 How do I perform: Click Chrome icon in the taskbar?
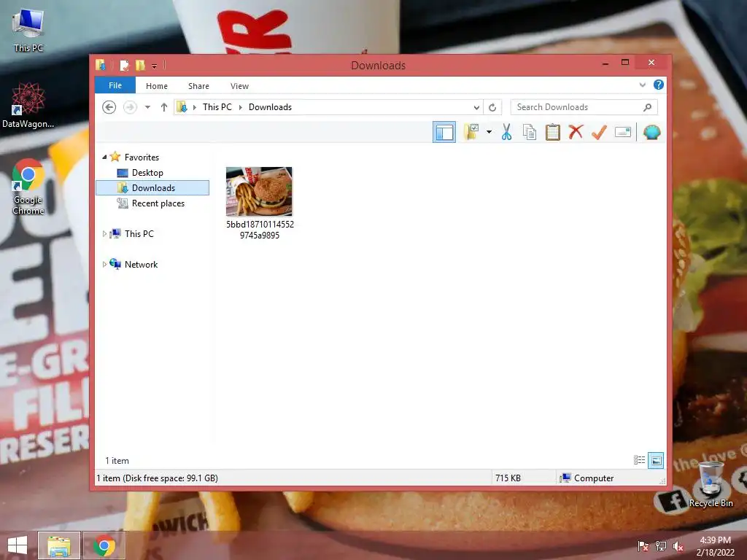coord(104,545)
